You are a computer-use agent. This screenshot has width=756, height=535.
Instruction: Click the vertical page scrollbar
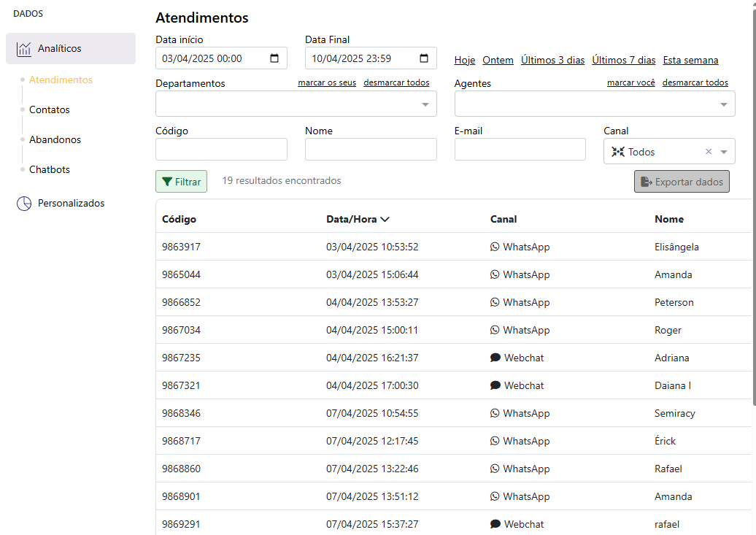(x=752, y=204)
